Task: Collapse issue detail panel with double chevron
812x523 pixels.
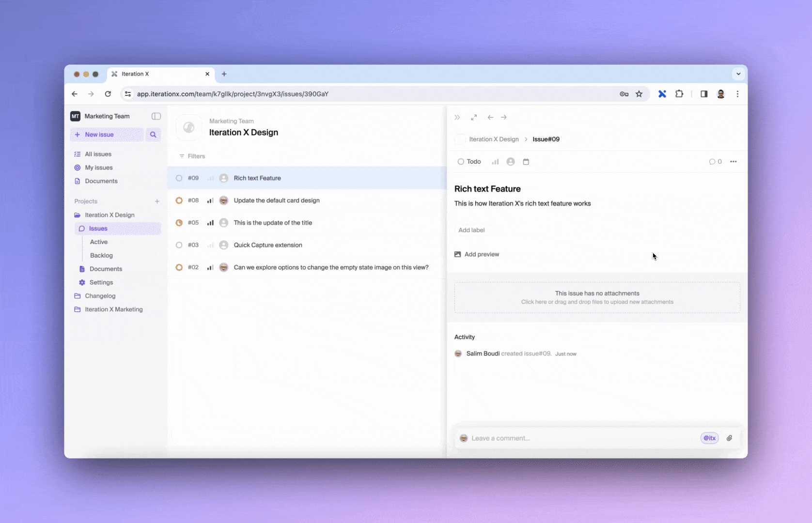Action: click(457, 117)
